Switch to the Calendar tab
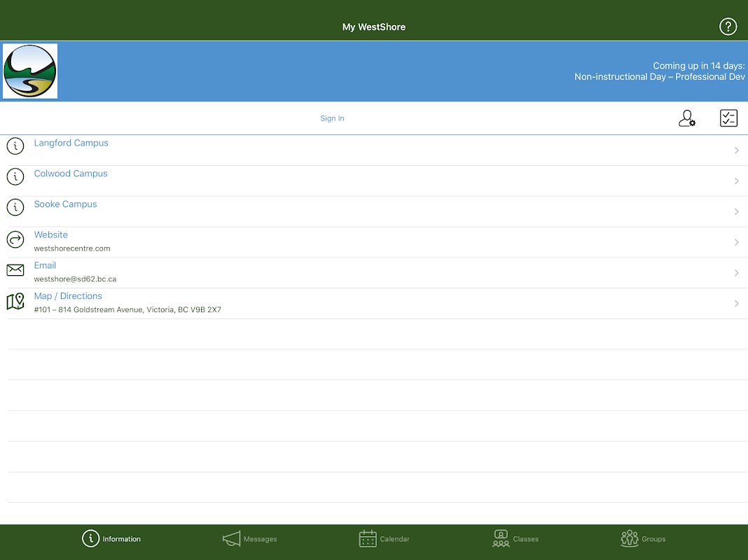This screenshot has width=748, height=560. coord(384,538)
